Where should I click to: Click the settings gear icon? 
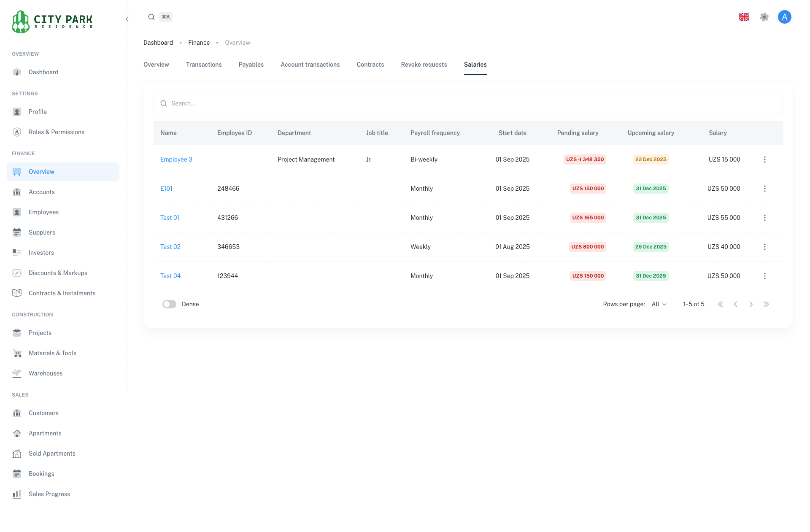pos(764,17)
